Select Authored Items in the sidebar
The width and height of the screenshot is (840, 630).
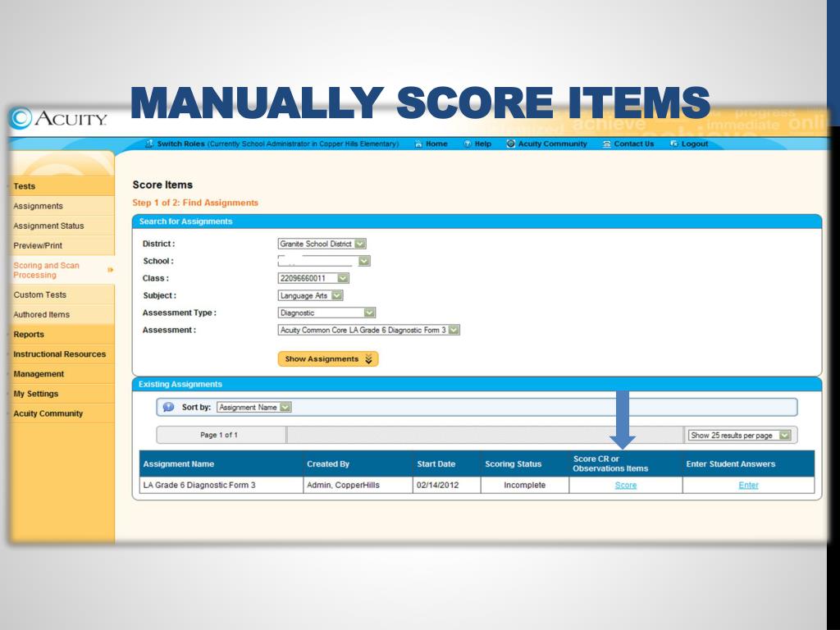click(61, 314)
